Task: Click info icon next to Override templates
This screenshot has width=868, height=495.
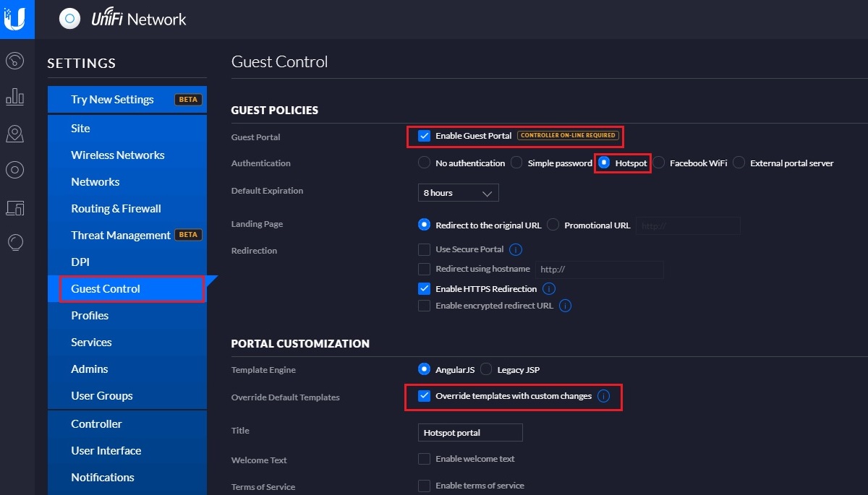Action: click(604, 396)
